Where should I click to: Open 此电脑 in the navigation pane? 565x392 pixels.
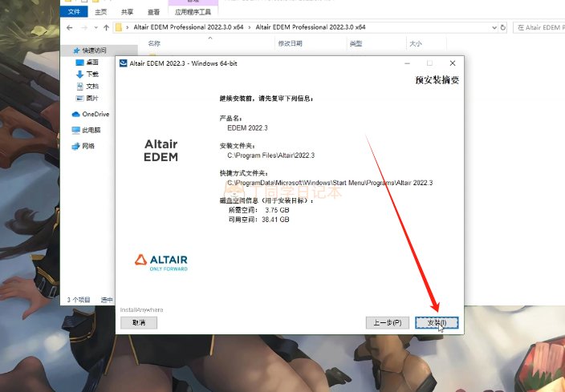click(91, 130)
